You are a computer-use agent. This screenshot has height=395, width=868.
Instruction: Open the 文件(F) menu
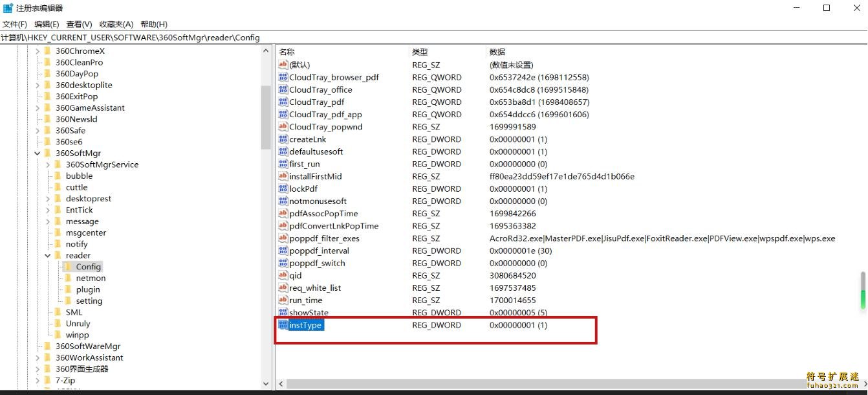pyautogui.click(x=15, y=24)
